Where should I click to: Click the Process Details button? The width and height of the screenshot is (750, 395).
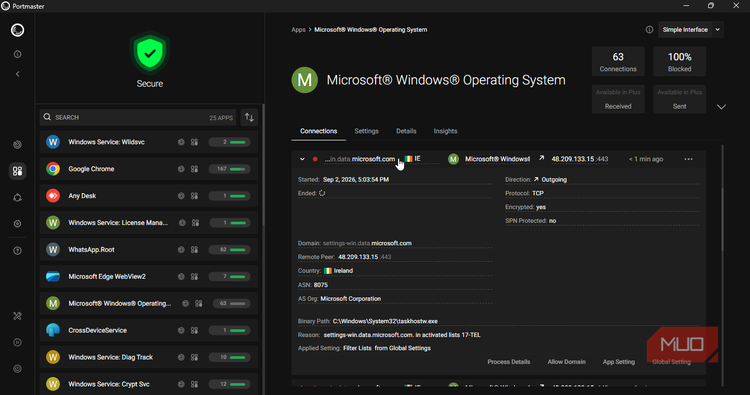pyautogui.click(x=508, y=362)
